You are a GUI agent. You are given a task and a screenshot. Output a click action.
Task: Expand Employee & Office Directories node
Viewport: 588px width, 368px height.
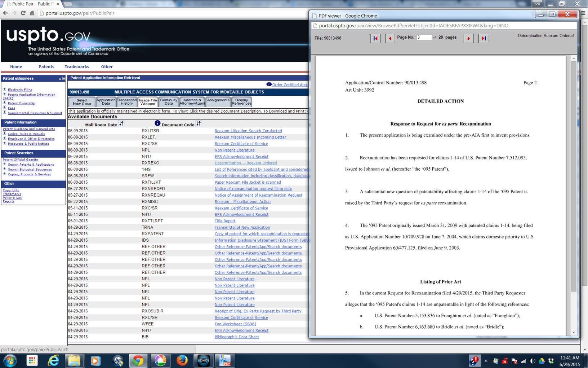point(5,138)
